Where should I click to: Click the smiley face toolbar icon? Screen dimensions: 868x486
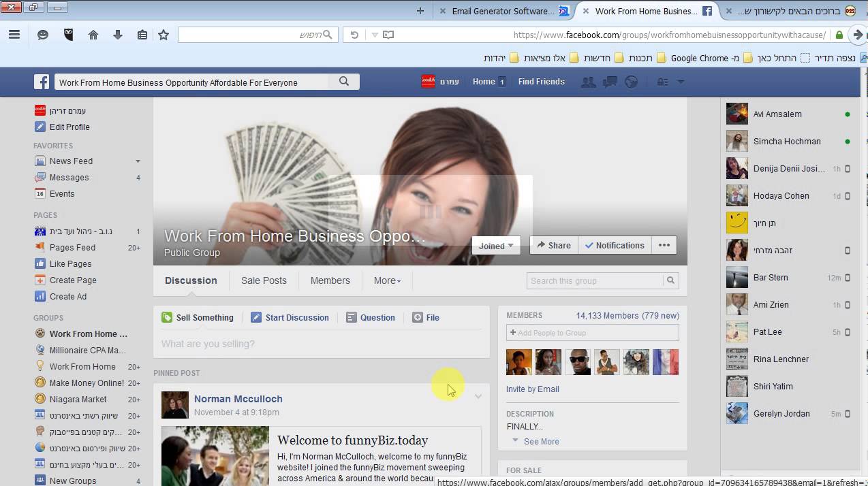(x=43, y=35)
